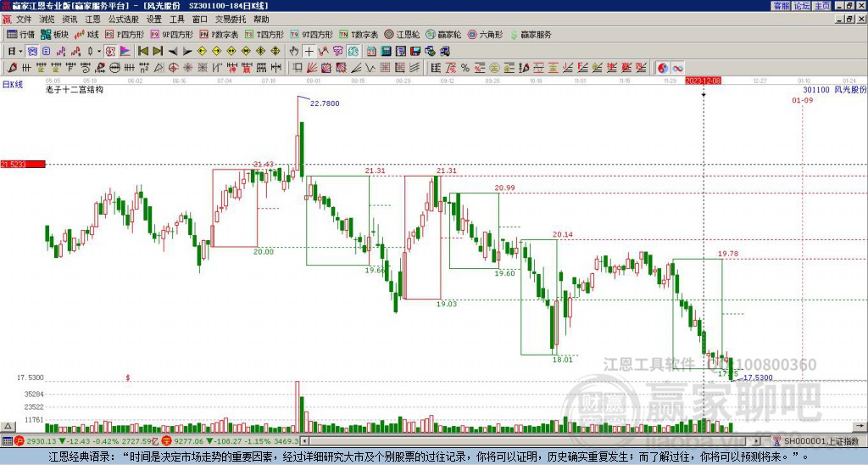Open the 行情 quotes view

coord(21,34)
